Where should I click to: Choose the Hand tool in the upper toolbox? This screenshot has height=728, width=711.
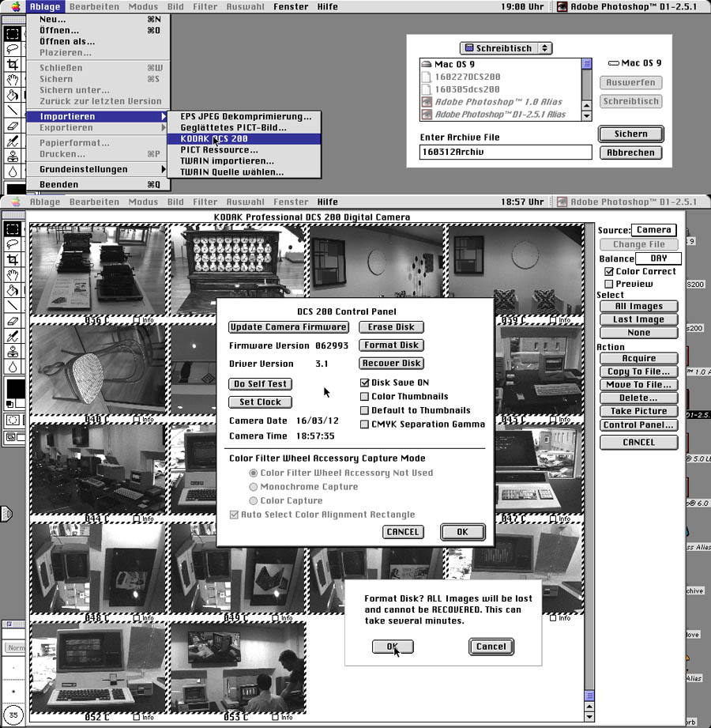[x=13, y=79]
